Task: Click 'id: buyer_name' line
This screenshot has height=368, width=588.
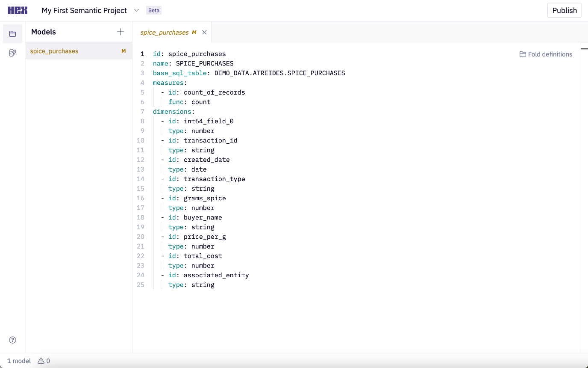Action: coord(191,217)
